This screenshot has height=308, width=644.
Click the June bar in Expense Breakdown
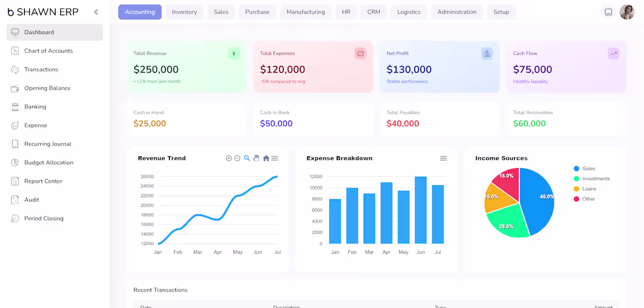coord(420,210)
